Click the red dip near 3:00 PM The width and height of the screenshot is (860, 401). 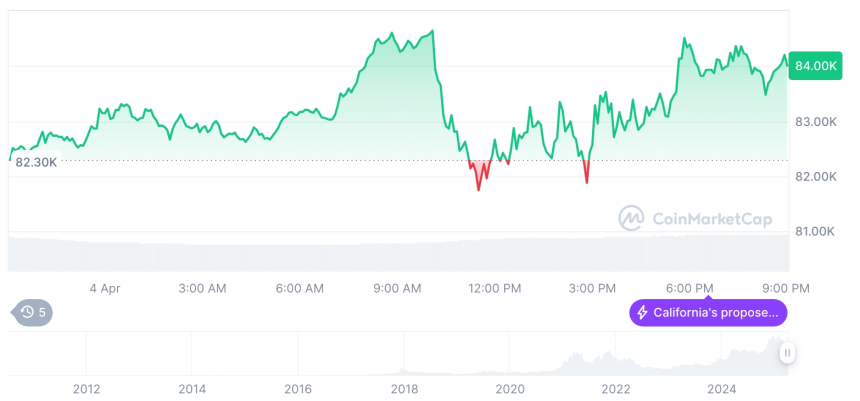587,181
